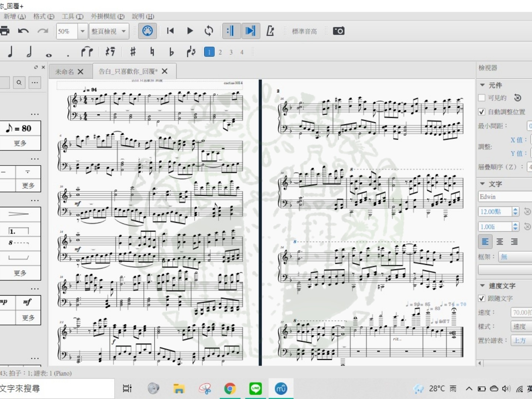532x399 pixels.
Task: Adjust the 12.00點 font size stepper
Action: pyautogui.click(x=515, y=211)
